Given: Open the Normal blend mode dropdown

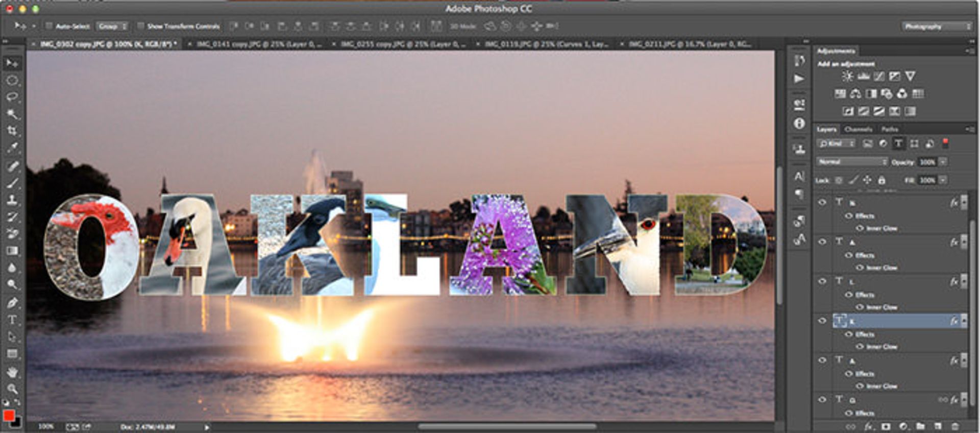Looking at the screenshot, I should tap(852, 162).
